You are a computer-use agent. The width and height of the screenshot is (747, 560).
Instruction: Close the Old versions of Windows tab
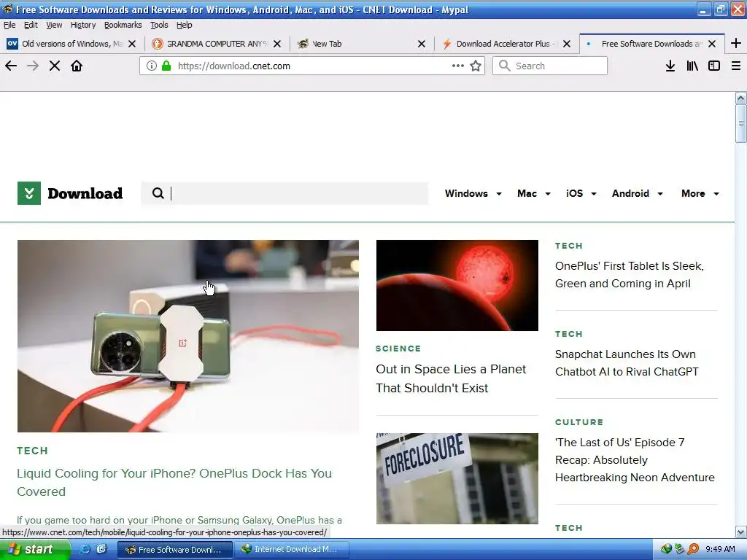click(133, 44)
